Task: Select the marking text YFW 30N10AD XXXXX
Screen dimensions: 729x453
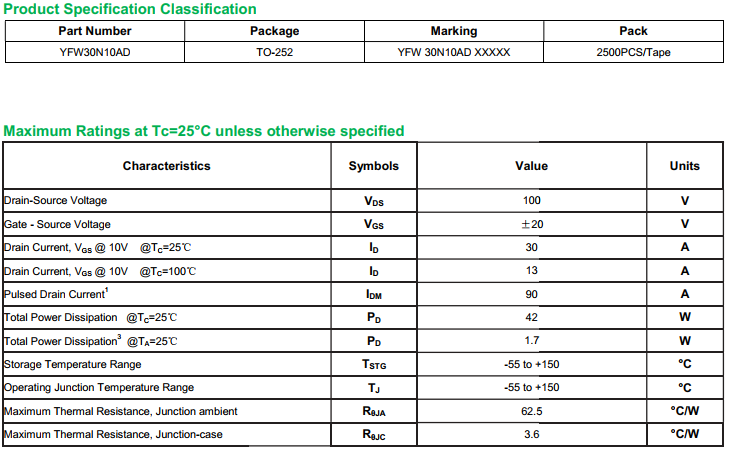Action: (453, 51)
